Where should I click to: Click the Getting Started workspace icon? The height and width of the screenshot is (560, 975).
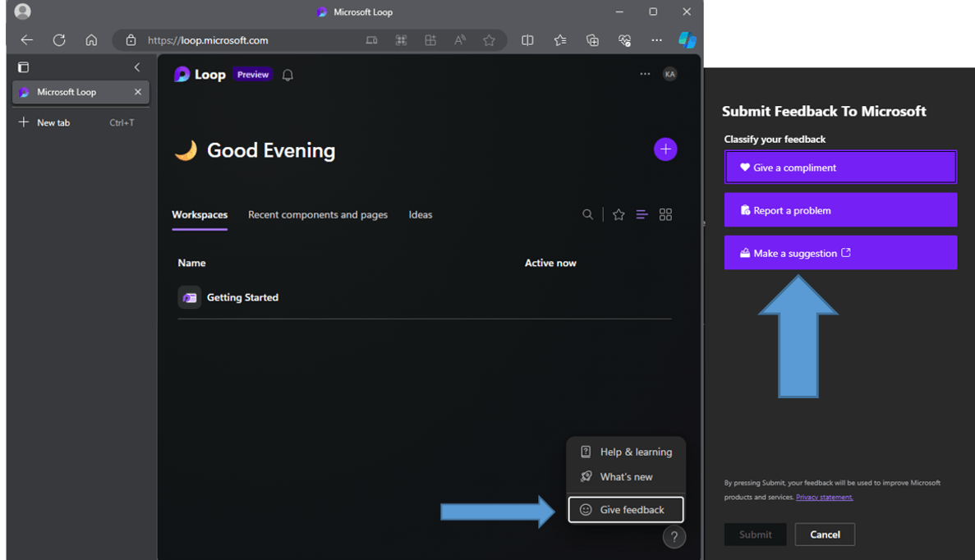[x=190, y=298]
